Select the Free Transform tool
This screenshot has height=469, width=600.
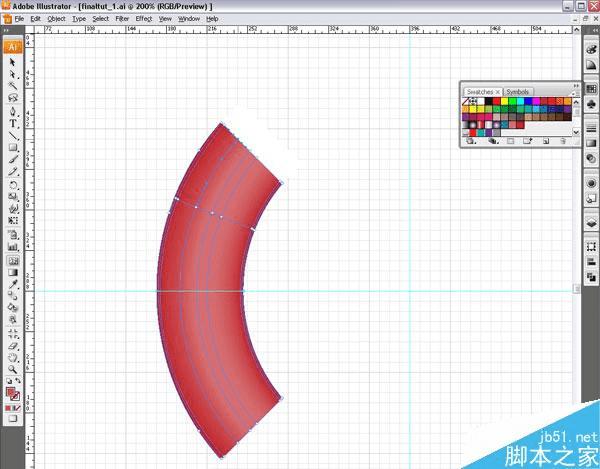[x=13, y=221]
